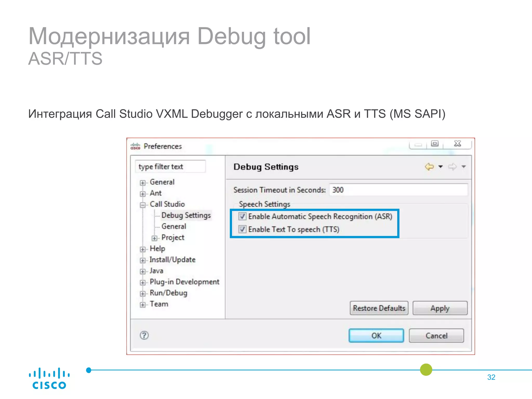Select the top-level General tree item
This screenshot has width=532, height=399.
pos(162,182)
